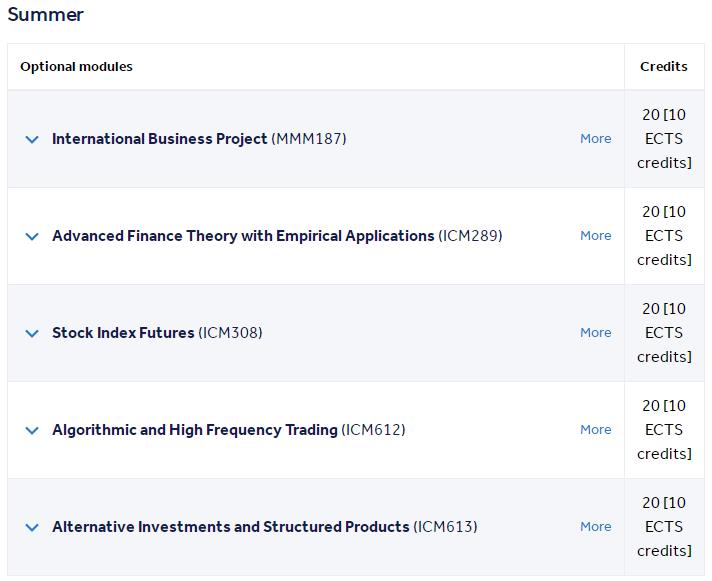
Task: Select the Algorithmic and High Frequency Trading title
Action: point(195,429)
